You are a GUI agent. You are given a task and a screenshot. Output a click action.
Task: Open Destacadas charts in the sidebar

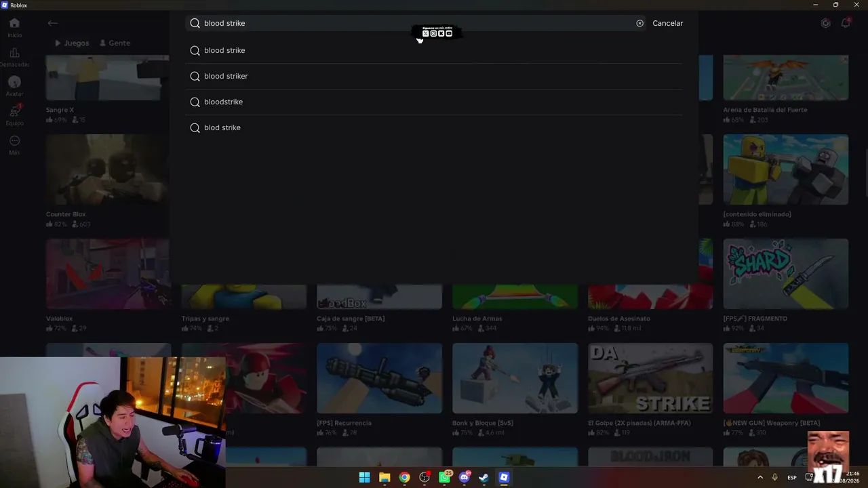[x=14, y=57]
